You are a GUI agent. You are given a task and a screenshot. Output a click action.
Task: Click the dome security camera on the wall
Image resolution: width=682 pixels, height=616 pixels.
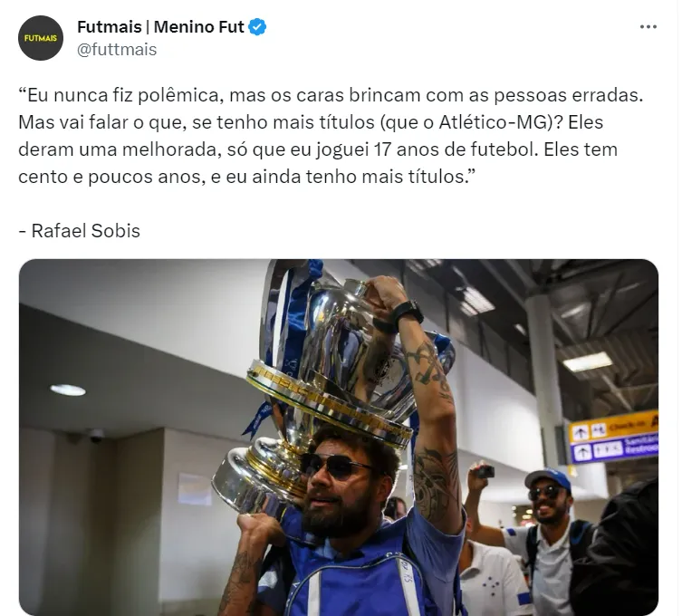[x=96, y=435]
